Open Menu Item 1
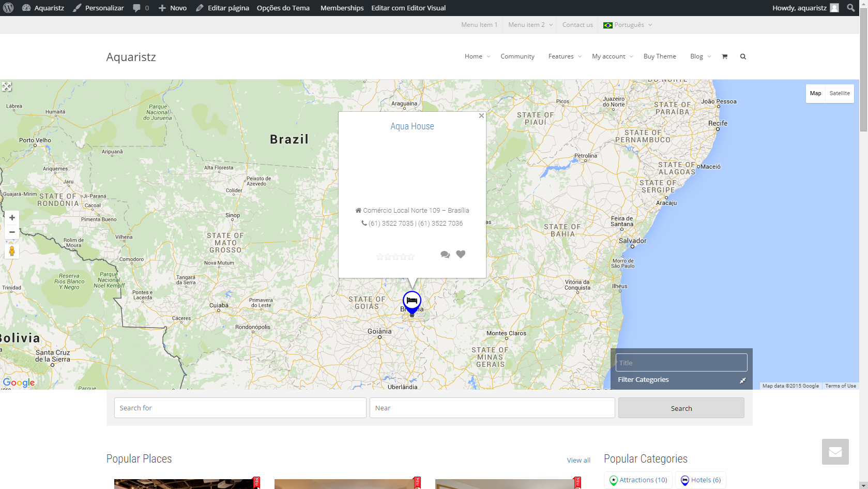This screenshot has height=489, width=868. (x=479, y=25)
